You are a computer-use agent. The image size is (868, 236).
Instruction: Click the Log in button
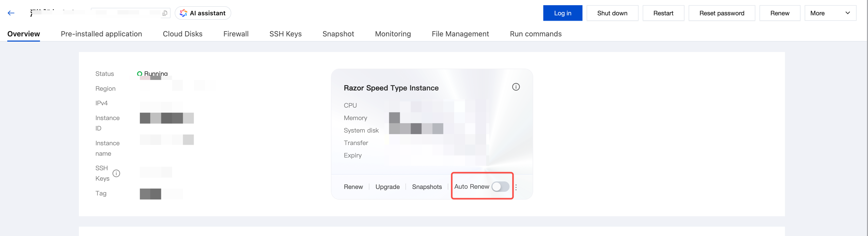[x=562, y=13]
